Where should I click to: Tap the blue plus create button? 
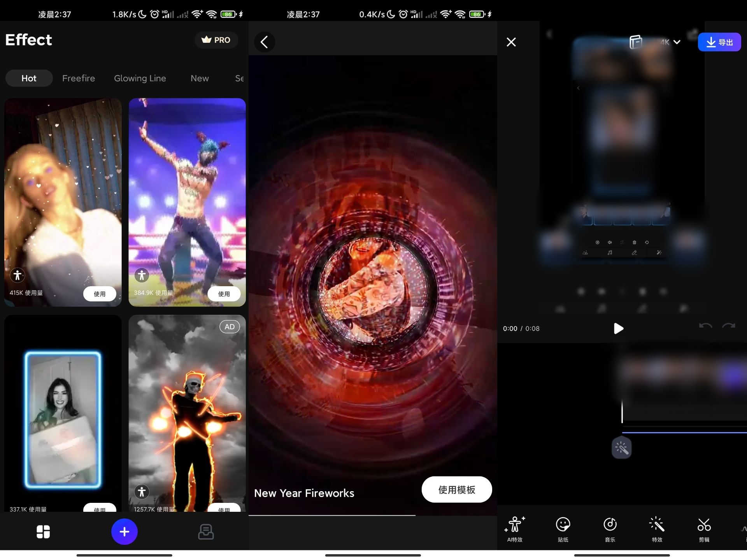tap(124, 531)
